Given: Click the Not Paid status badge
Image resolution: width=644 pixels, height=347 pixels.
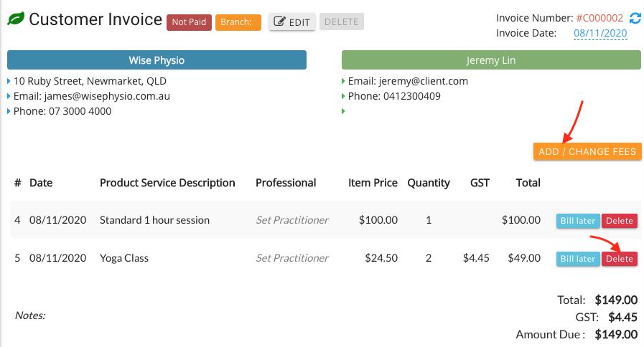Looking at the screenshot, I should pos(189,22).
